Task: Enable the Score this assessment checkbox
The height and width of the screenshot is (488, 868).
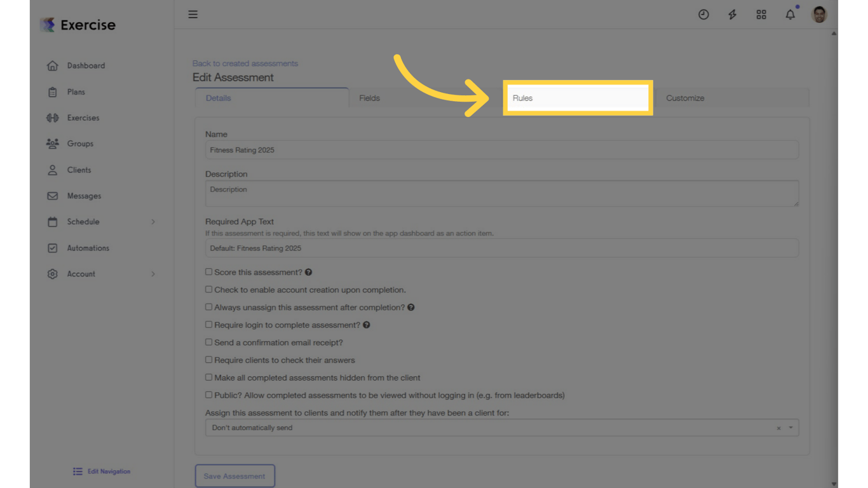Action: [208, 271]
